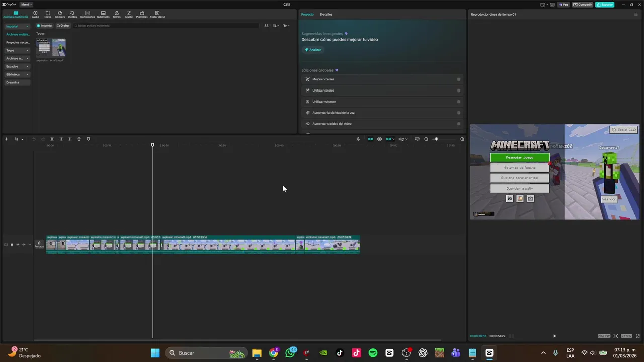Screen dimensions: 644x362
Task: Click the Buscar archivos multimedia search field
Action: 166,26
